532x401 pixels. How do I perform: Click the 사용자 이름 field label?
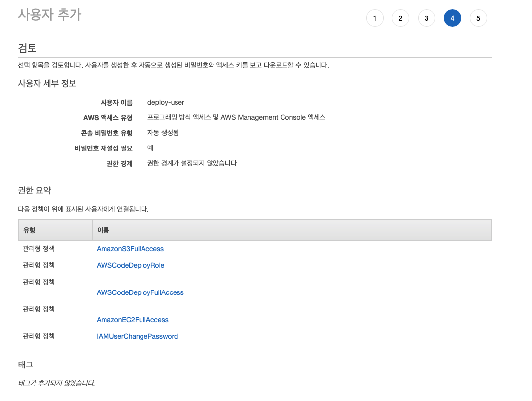pos(116,103)
